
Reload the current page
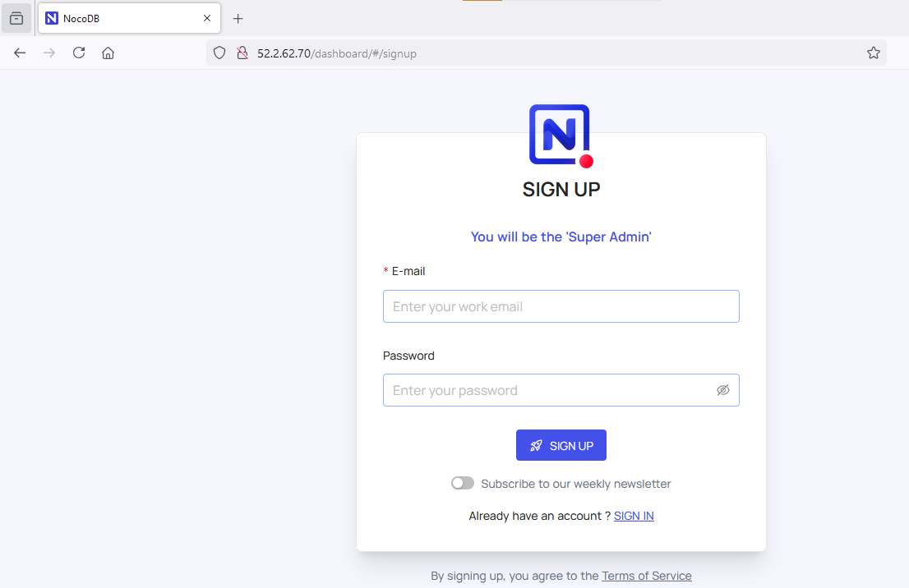coord(79,53)
